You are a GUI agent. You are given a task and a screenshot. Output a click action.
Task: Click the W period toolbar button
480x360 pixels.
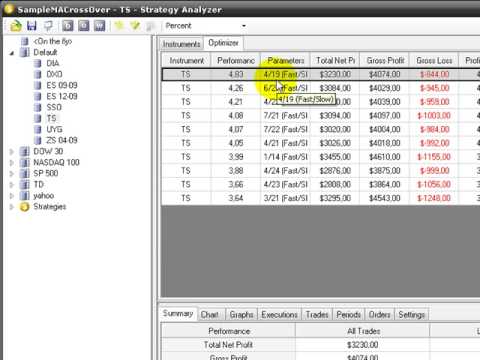(x=99, y=26)
